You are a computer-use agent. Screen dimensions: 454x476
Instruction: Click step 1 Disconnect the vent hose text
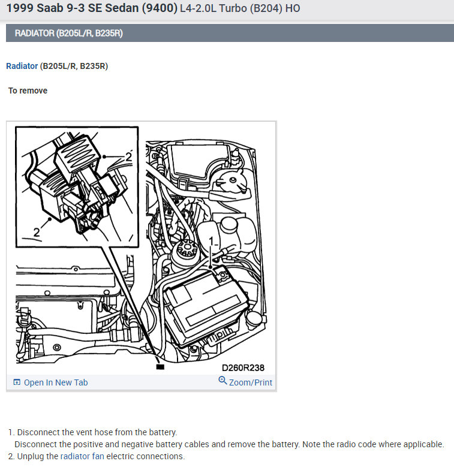97,432
